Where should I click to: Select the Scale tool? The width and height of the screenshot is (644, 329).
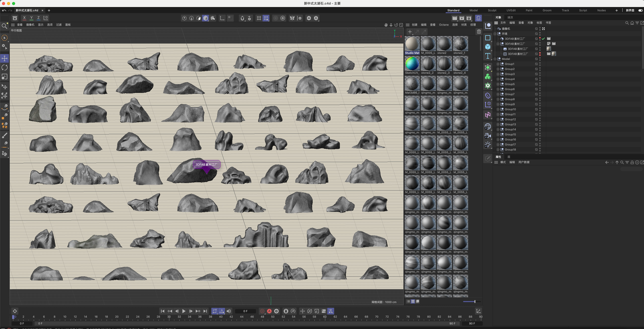coord(4,77)
